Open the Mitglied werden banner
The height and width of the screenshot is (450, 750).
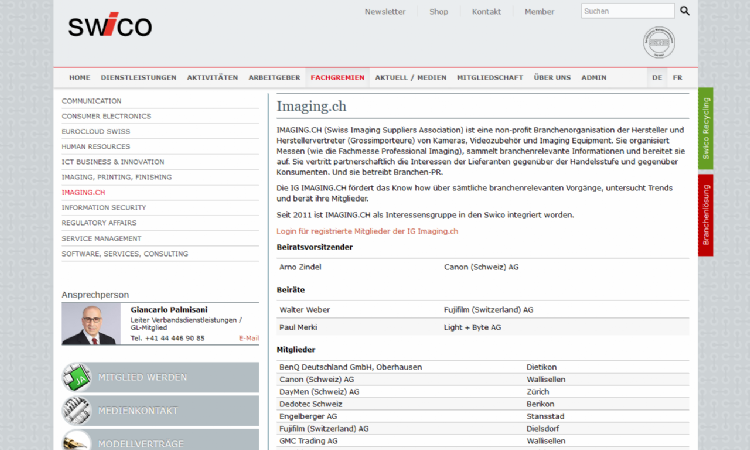pos(160,377)
